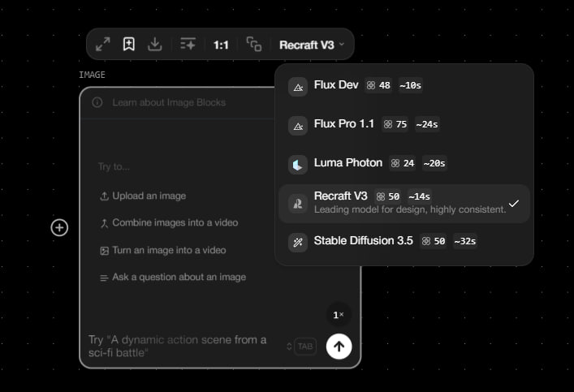
Task: Click Luma Photon 24 credits badge
Action: [402, 163]
